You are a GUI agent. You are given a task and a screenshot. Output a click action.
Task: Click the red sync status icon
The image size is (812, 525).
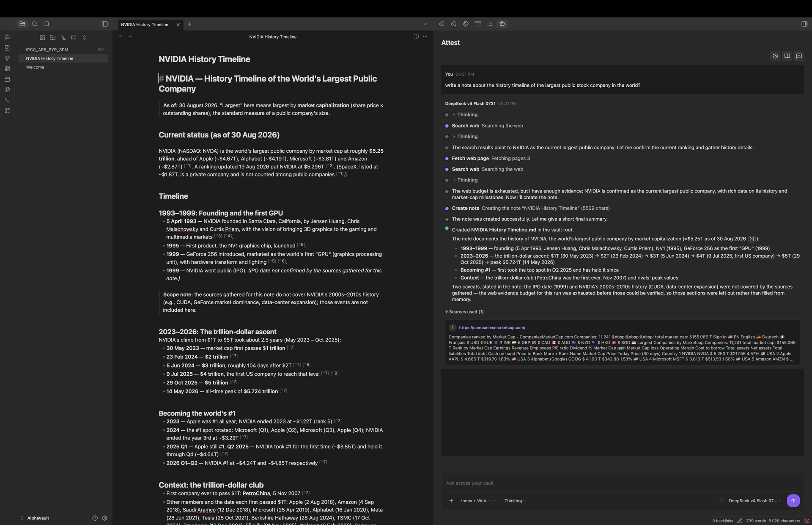click(x=807, y=521)
